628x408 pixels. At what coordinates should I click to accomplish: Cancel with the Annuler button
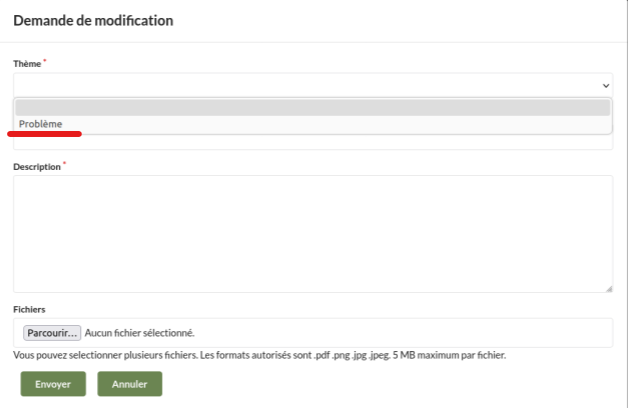129,384
